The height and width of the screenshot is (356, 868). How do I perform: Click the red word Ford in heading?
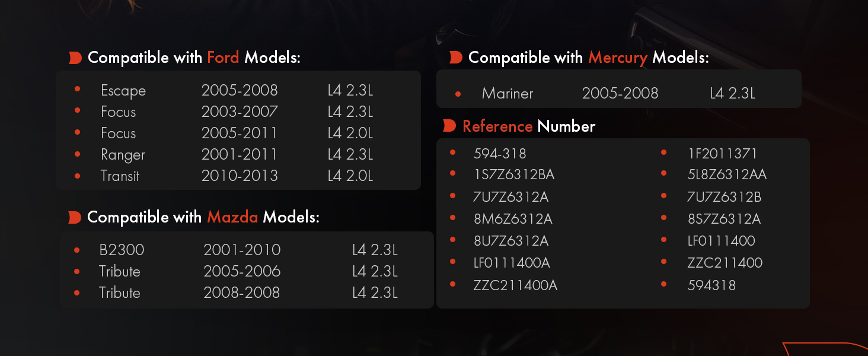[223, 58]
